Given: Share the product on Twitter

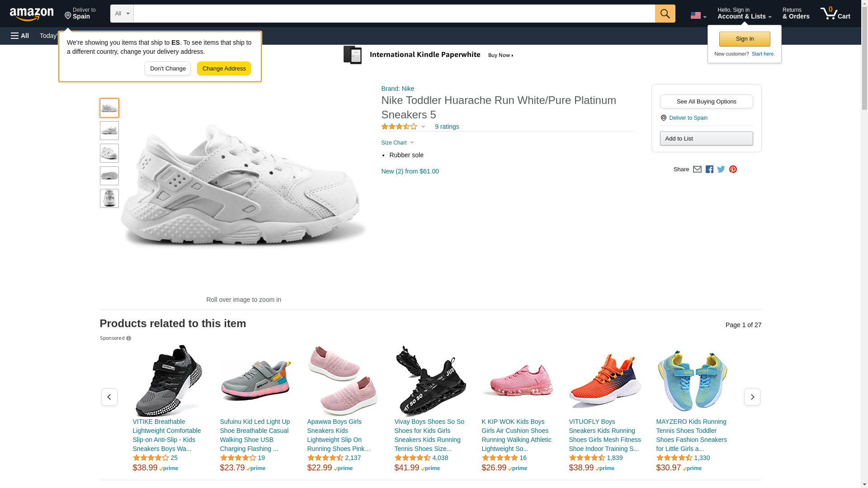Looking at the screenshot, I should pyautogui.click(x=721, y=169).
